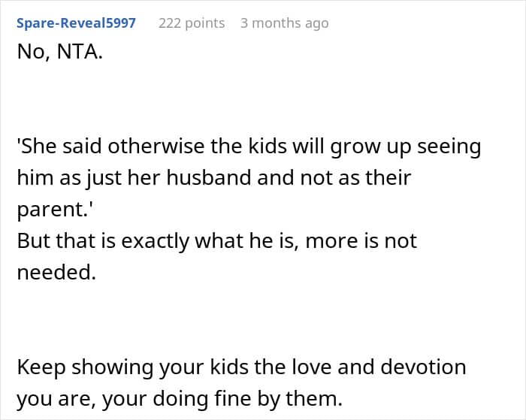
Task: Click the word husband in the quote
Action: (x=209, y=177)
